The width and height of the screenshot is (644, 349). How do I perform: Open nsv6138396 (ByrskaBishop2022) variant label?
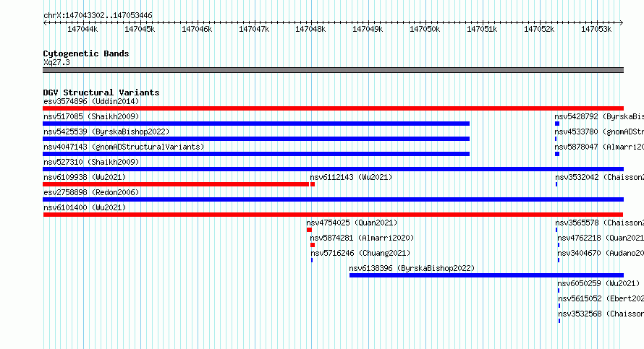[x=412, y=268]
